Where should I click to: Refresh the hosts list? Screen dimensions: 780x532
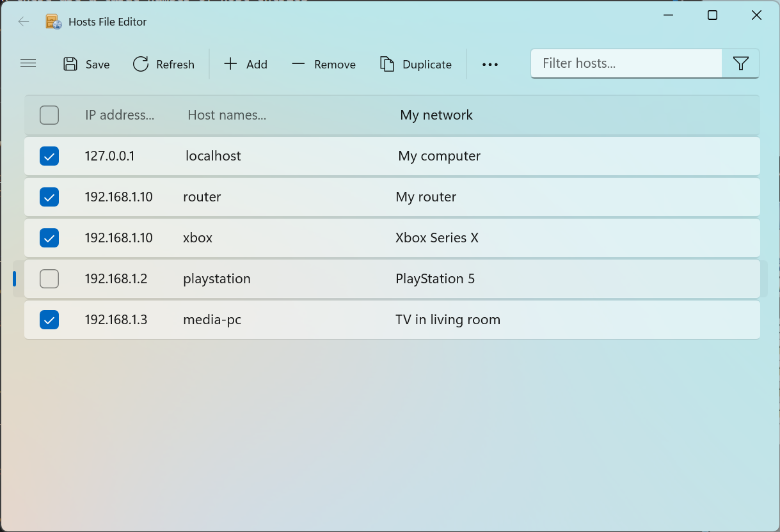pos(163,64)
